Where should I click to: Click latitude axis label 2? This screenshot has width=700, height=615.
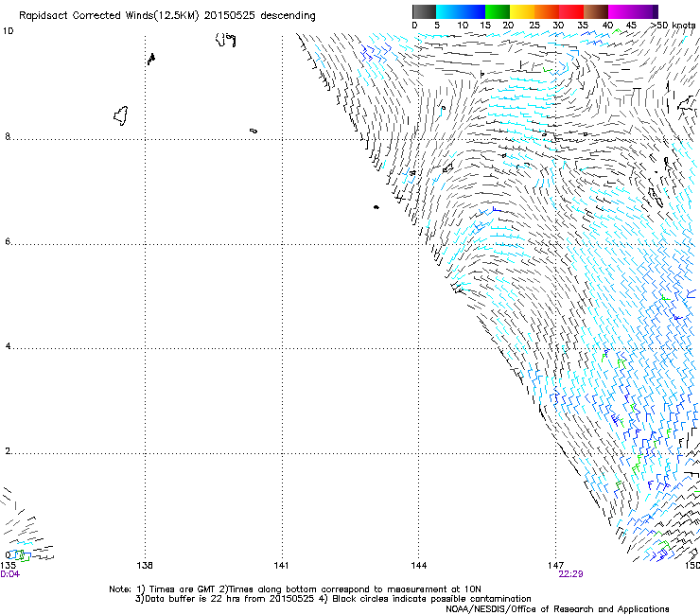coord(8,451)
